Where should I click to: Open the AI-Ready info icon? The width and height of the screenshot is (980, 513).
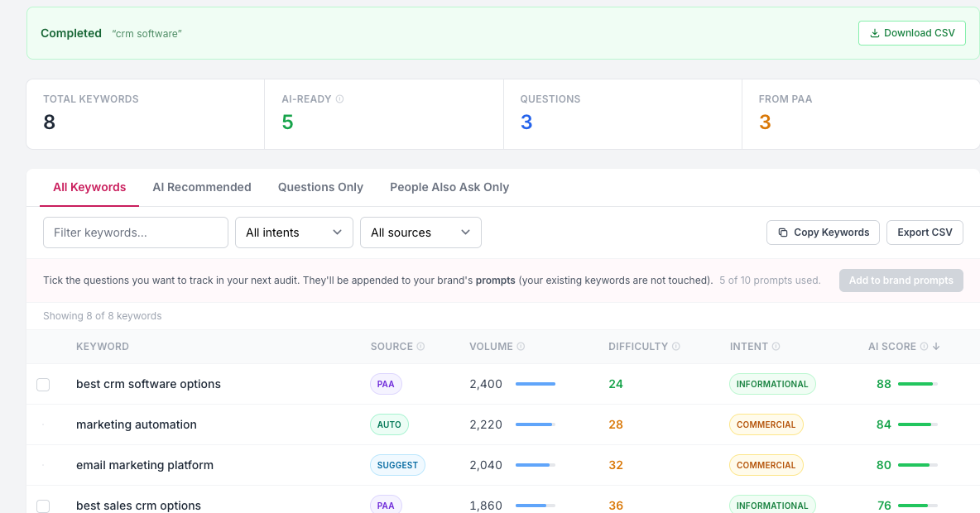[340, 98]
